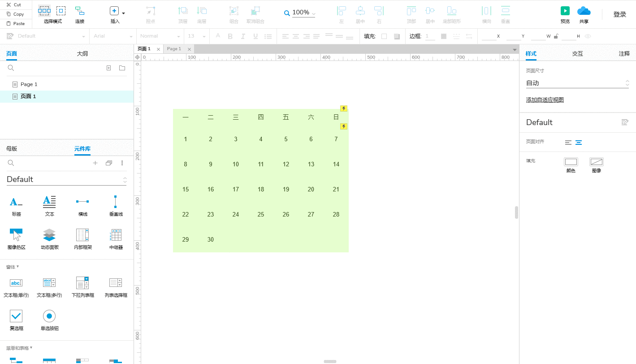The image size is (636, 364).
Task: Close the 页面 1 canvas tab
Action: [x=158, y=49]
